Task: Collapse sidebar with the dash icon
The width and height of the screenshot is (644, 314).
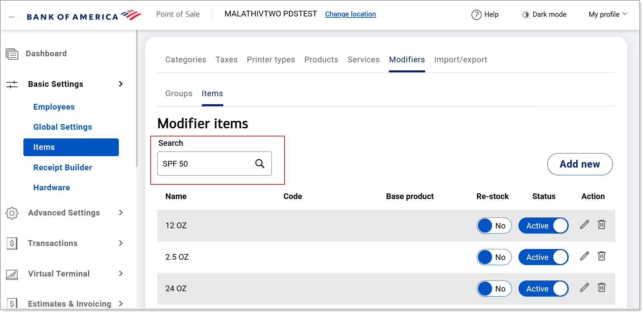Action: [12, 17]
